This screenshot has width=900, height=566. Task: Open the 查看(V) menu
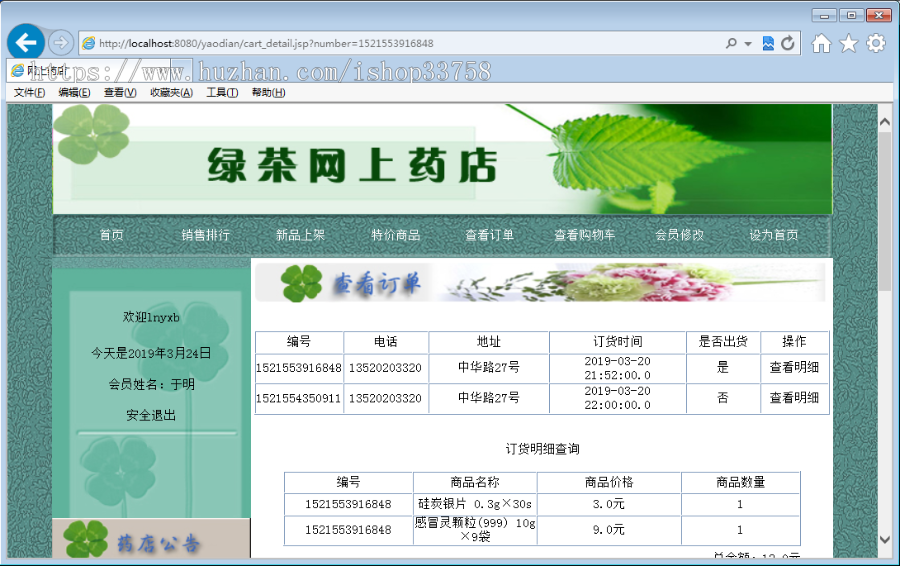click(120, 92)
